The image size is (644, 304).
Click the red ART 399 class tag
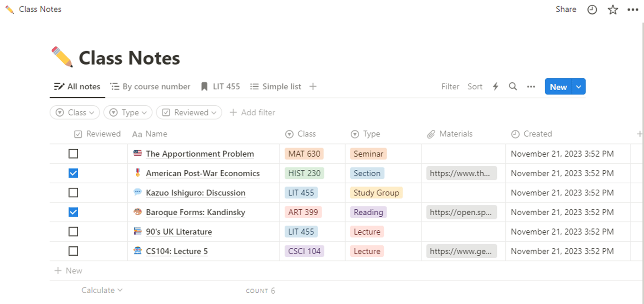303,212
